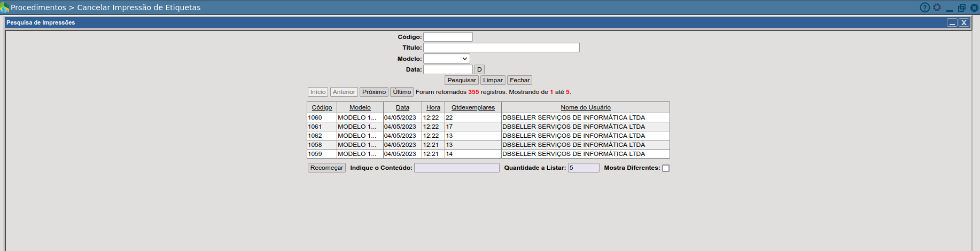Open the help question mark icon

click(x=924, y=7)
